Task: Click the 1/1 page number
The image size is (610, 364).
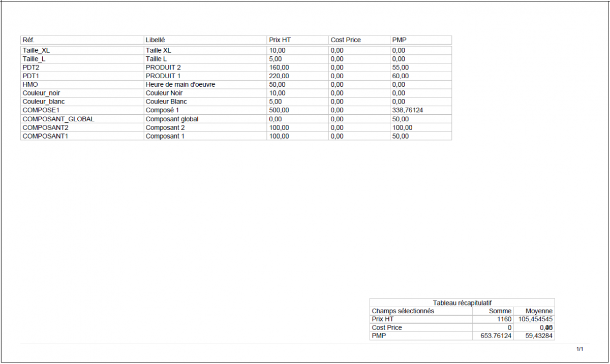Action: click(579, 349)
